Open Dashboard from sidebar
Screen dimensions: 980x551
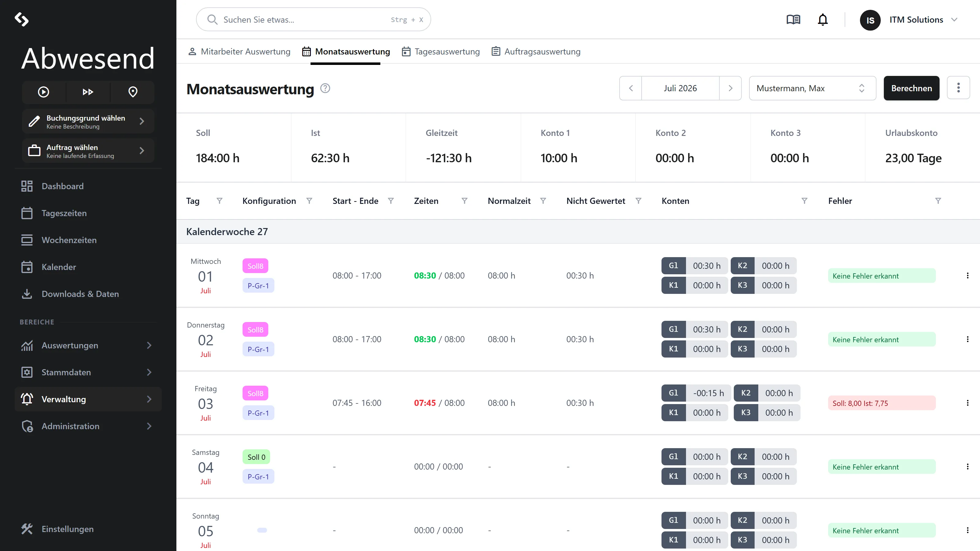pyautogui.click(x=88, y=186)
